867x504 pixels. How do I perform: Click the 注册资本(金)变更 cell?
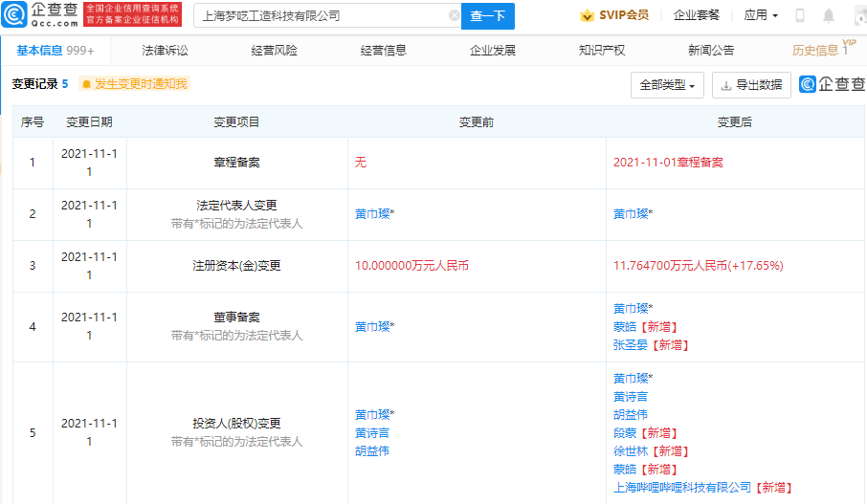[236, 266]
